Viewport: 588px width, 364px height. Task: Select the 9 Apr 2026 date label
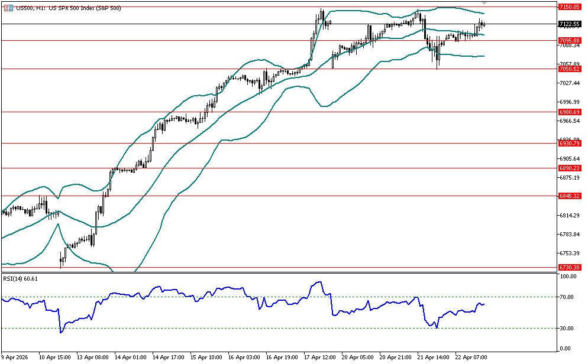click(17, 357)
